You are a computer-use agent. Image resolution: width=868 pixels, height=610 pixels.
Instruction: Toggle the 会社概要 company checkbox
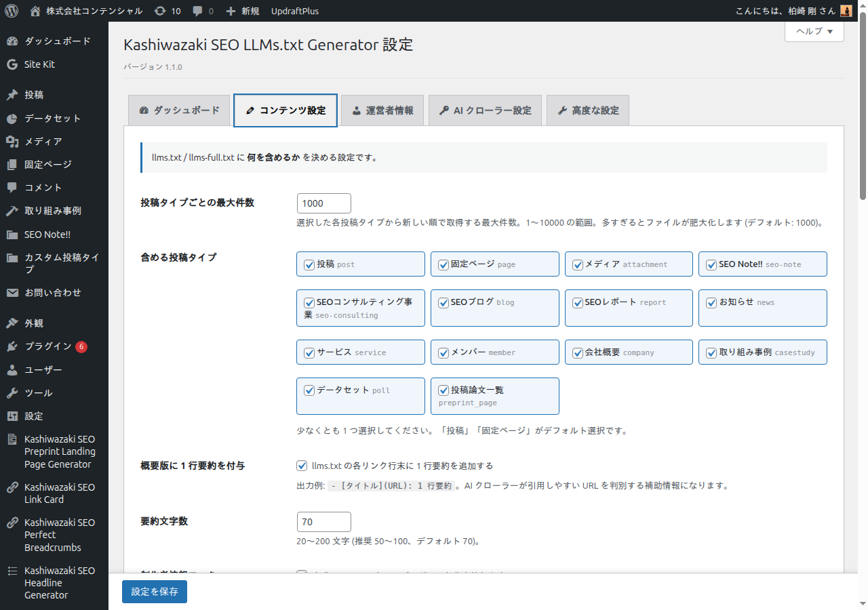[578, 352]
